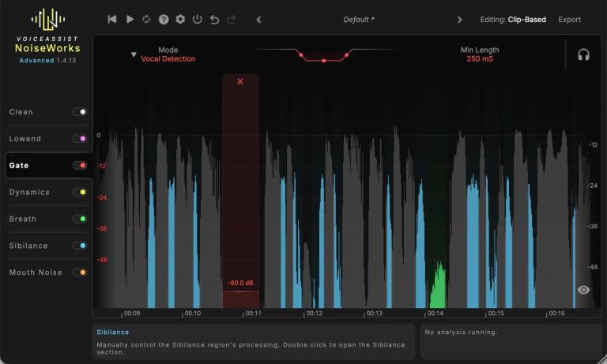
Task: Click the blue "Sibilance" help heading
Action: click(x=113, y=332)
